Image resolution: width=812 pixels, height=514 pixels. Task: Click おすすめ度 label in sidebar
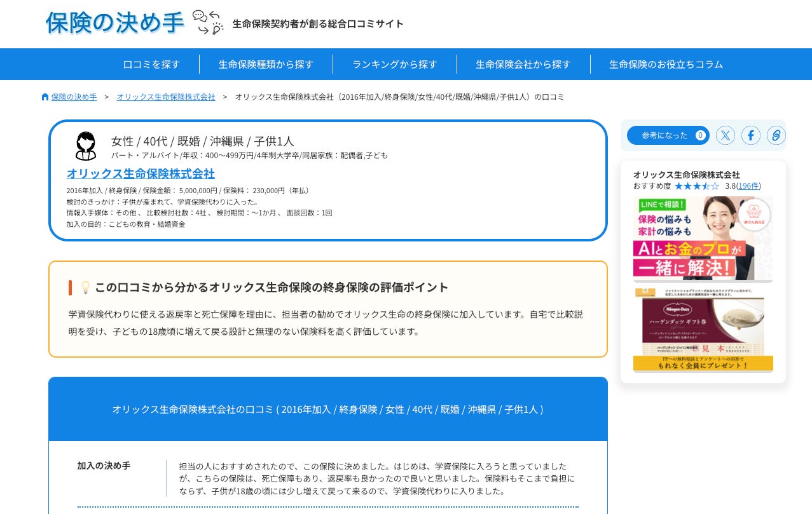(x=652, y=186)
